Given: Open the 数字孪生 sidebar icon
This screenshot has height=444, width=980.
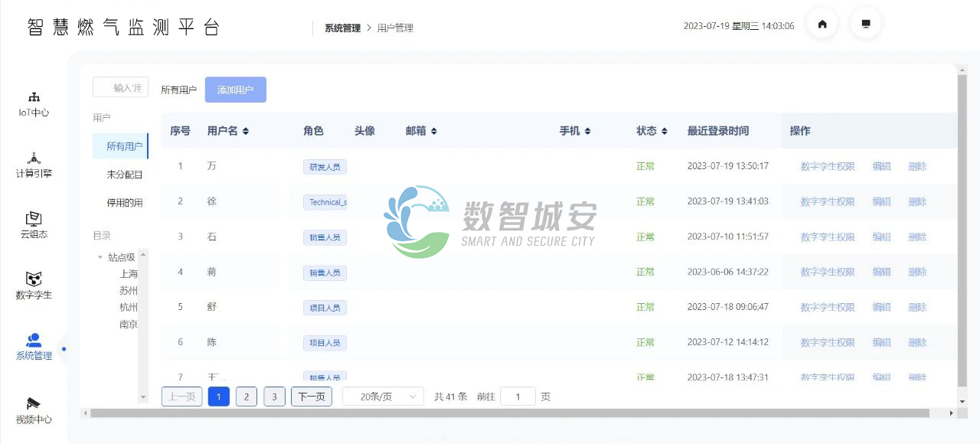Looking at the screenshot, I should 34,279.
